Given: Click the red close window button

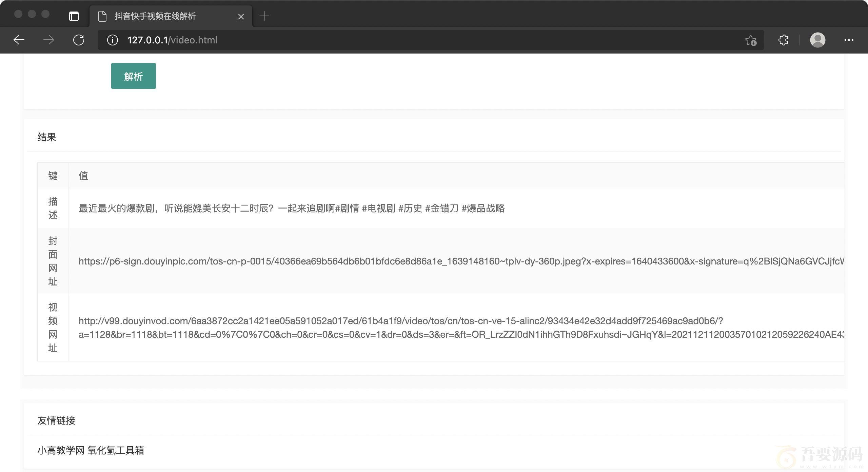Looking at the screenshot, I should (18, 14).
